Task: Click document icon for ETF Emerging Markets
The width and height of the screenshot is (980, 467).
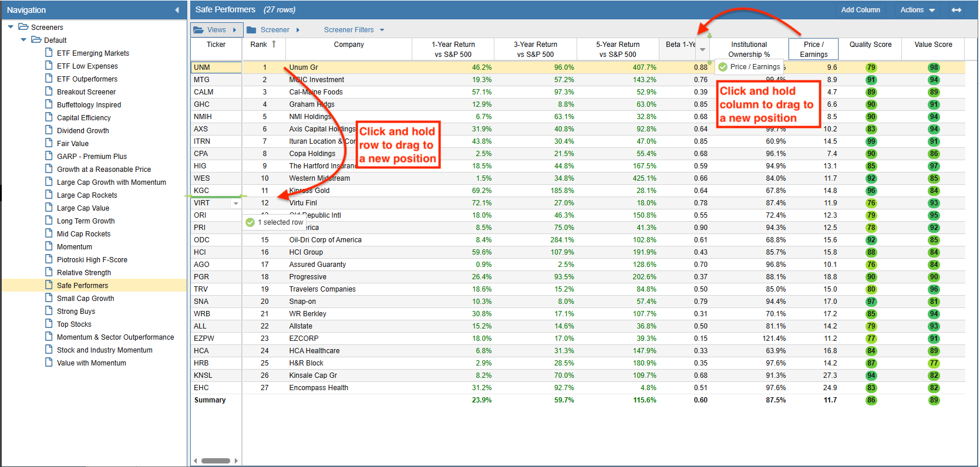Action: pyautogui.click(x=49, y=52)
